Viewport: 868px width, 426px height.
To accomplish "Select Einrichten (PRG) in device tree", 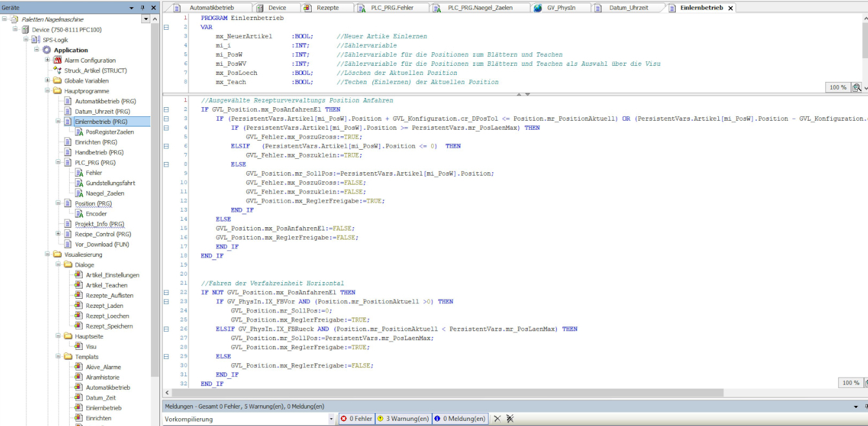I will pyautogui.click(x=96, y=142).
